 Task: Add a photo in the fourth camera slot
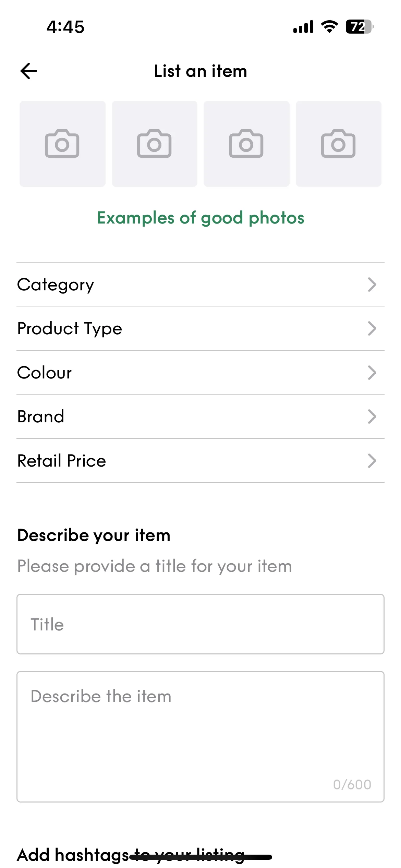click(x=339, y=144)
